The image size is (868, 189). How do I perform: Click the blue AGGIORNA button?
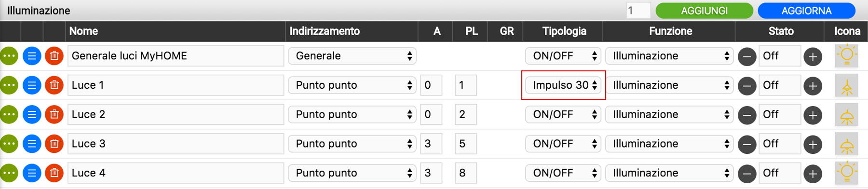click(806, 11)
